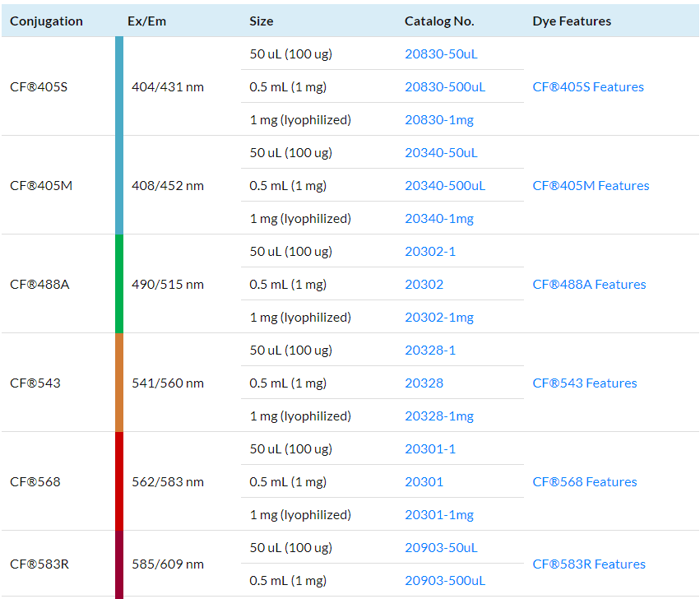This screenshot has width=700, height=599.
Task: Open the CF®583R Features link
Action: [589, 564]
